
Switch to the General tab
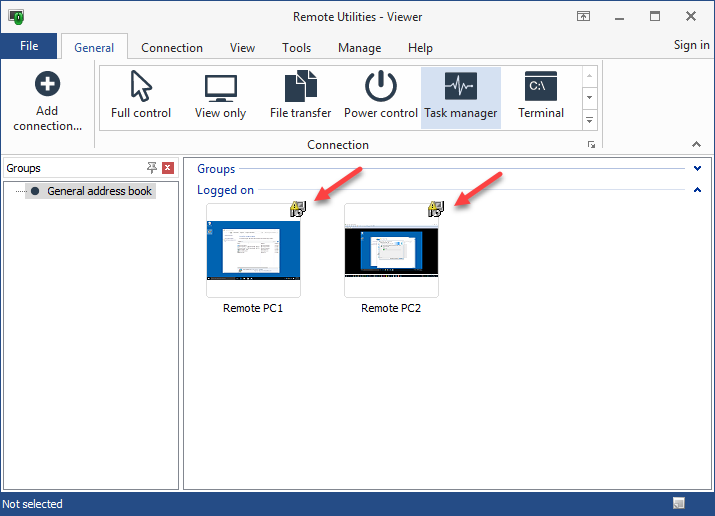94,47
